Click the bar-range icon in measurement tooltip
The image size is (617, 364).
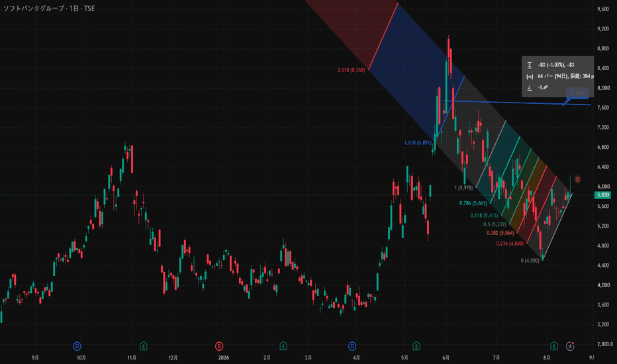click(x=530, y=76)
